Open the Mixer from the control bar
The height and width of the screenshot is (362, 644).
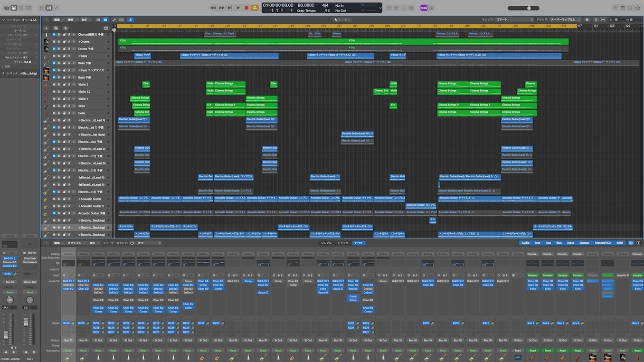pos(49,8)
